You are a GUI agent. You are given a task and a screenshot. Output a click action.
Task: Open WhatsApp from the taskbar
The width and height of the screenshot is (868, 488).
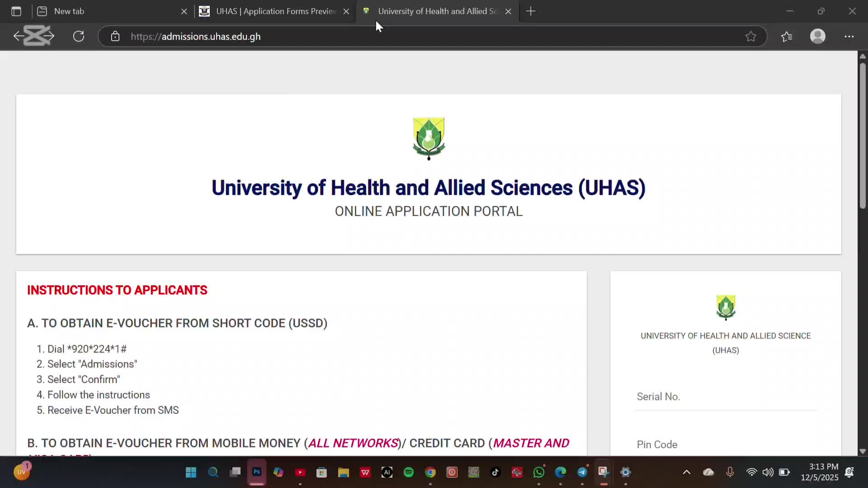[538, 472]
